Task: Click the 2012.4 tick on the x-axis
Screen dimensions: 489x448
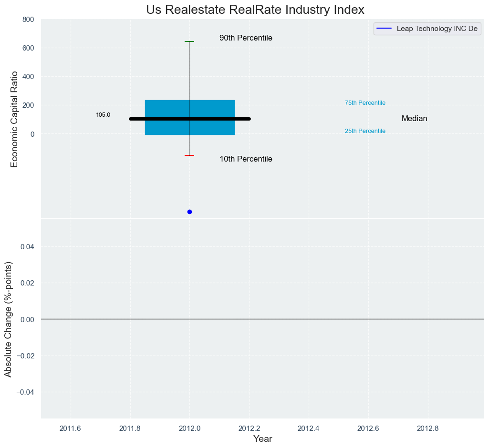Action: tap(309, 428)
